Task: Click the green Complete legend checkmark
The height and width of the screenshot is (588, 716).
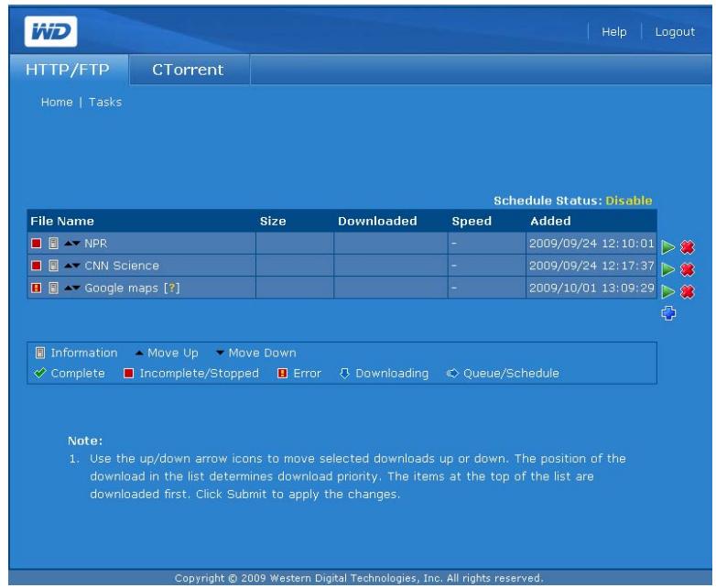Action: click(40, 374)
